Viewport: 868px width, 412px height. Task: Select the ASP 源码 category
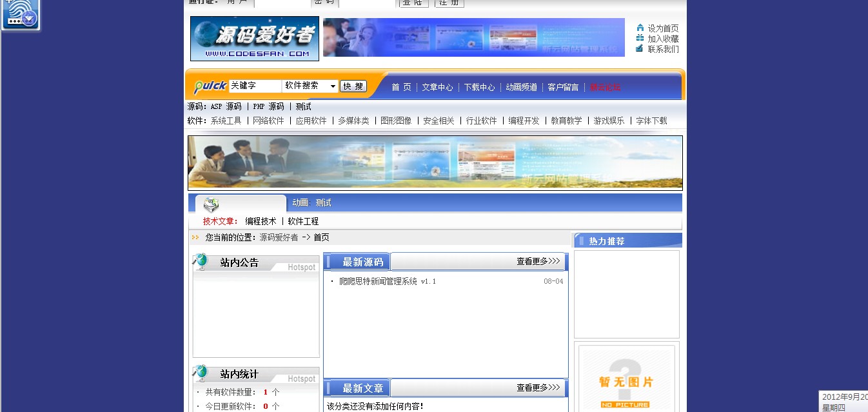(x=226, y=106)
